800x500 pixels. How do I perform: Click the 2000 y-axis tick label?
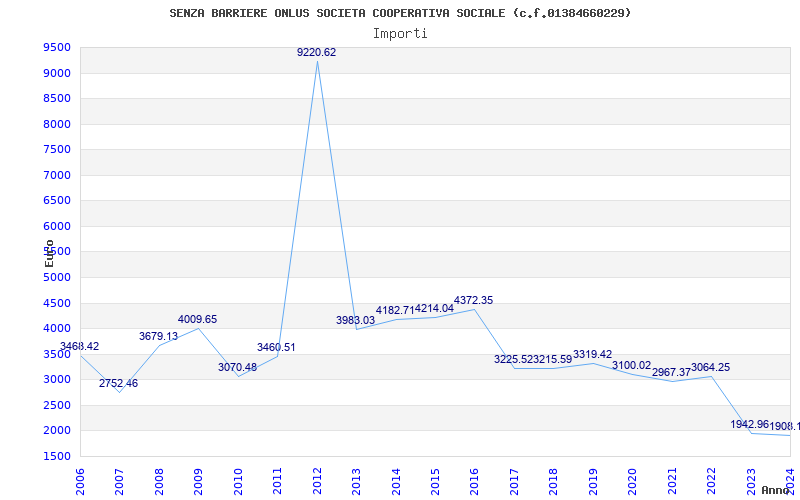point(57,431)
